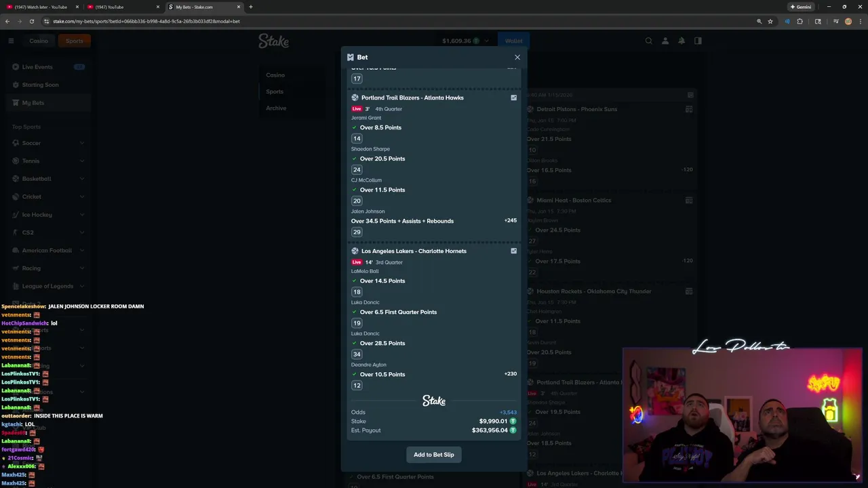Viewport: 868px width, 488px height.
Task: Click 'Over 10.5 Points' Deandre Ayton selection
Action: click(x=382, y=374)
